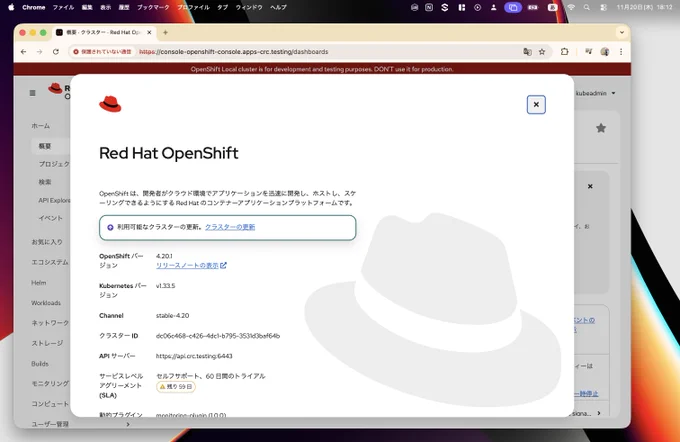Open the Apple menu
The image size is (680, 442).
tap(11, 7)
